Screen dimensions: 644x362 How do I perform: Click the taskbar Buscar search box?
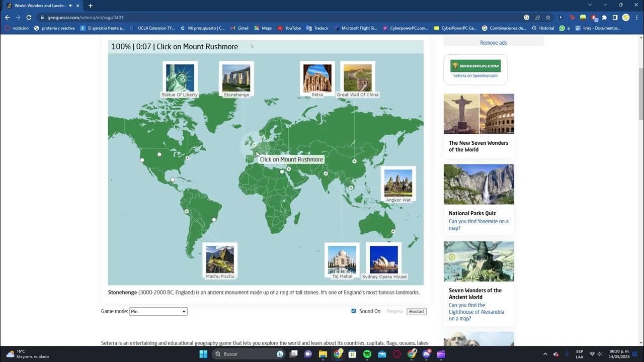pyautogui.click(x=249, y=354)
